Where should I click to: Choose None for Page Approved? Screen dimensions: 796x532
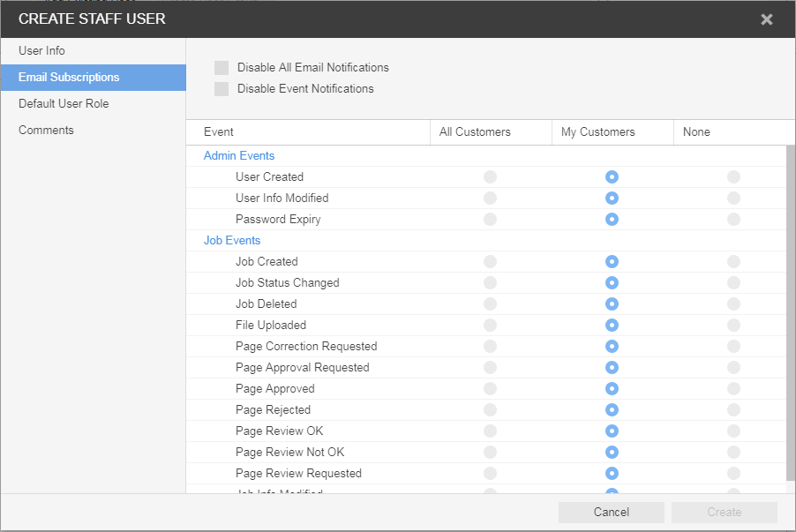pos(733,389)
